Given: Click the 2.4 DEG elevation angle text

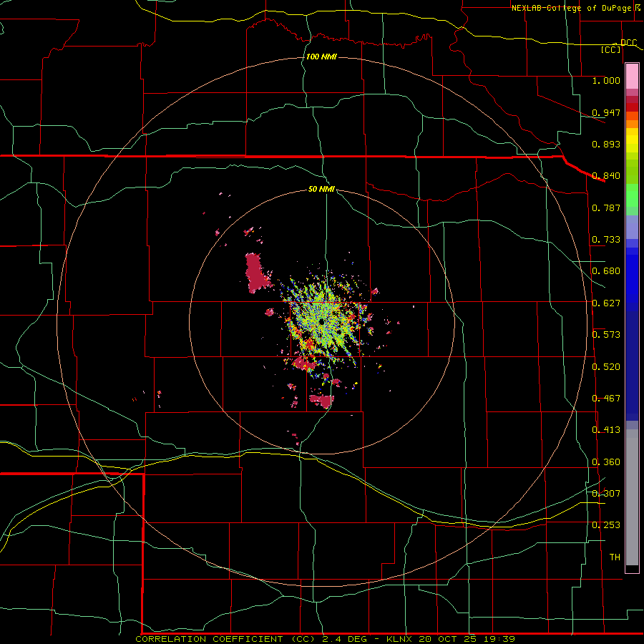Looking at the screenshot, I should point(344,639).
